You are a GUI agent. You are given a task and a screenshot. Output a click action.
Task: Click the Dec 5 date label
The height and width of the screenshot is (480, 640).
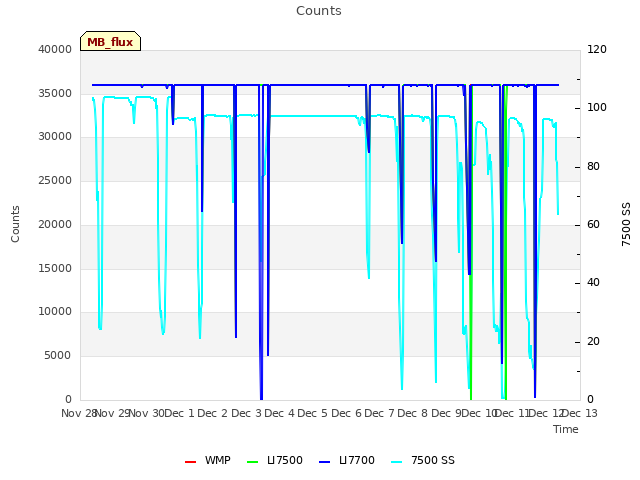[313, 413]
